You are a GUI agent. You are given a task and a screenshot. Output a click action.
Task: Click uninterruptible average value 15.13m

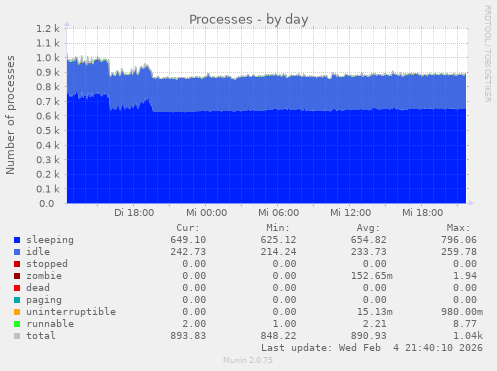pos(374,312)
